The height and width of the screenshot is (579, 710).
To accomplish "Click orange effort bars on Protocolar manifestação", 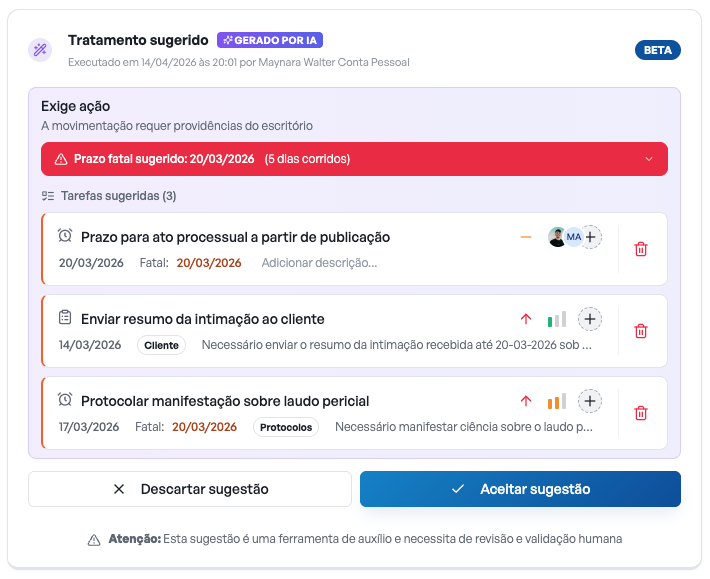I will 556,402.
